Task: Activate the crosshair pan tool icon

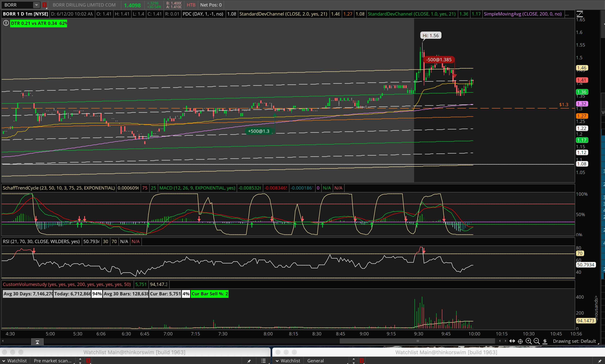Action: (520, 341)
